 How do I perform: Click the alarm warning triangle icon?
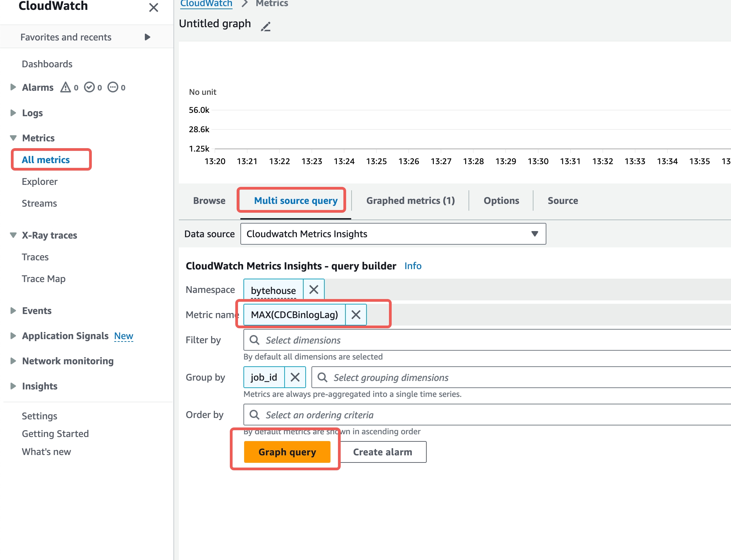66,87
